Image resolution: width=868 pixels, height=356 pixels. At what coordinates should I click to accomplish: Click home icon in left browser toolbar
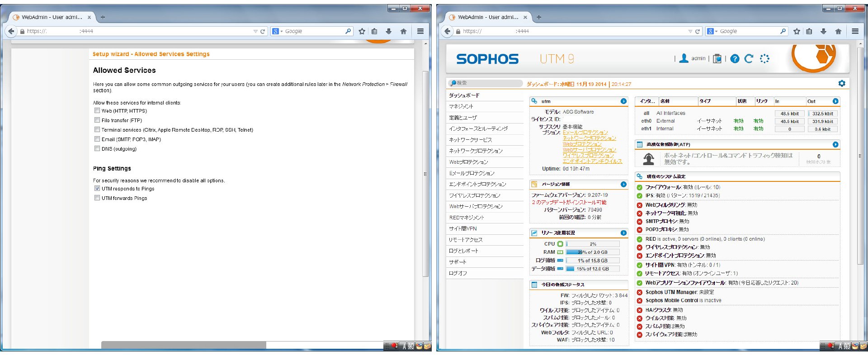tap(403, 31)
